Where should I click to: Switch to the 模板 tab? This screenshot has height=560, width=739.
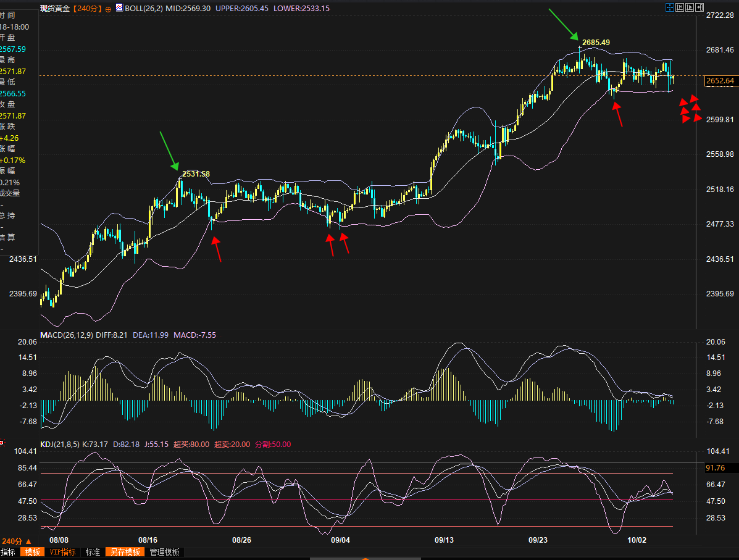[32, 552]
